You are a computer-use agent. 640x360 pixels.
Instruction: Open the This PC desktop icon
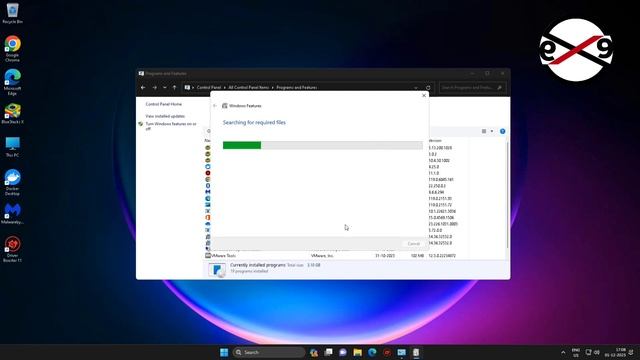[x=12, y=147]
